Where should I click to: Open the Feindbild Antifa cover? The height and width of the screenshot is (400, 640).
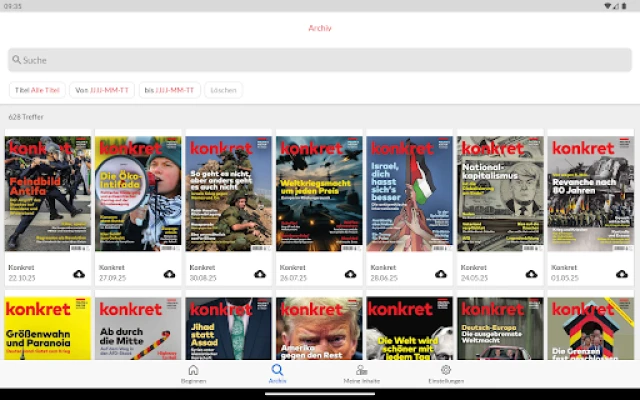tap(48, 193)
